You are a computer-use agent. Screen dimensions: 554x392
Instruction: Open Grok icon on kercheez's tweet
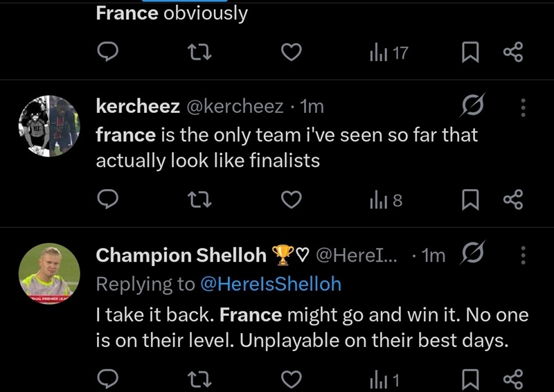(x=473, y=105)
